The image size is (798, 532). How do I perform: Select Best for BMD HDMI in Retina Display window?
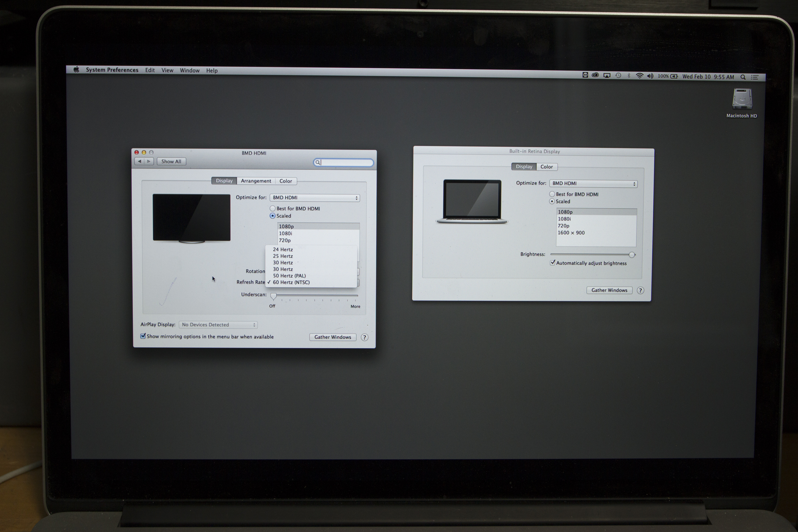pyautogui.click(x=552, y=194)
